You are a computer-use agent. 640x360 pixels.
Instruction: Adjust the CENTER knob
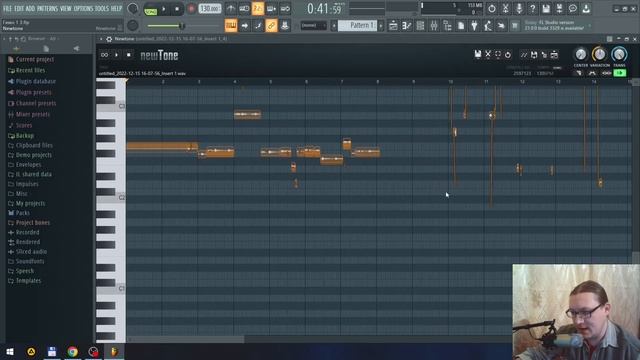(x=580, y=54)
